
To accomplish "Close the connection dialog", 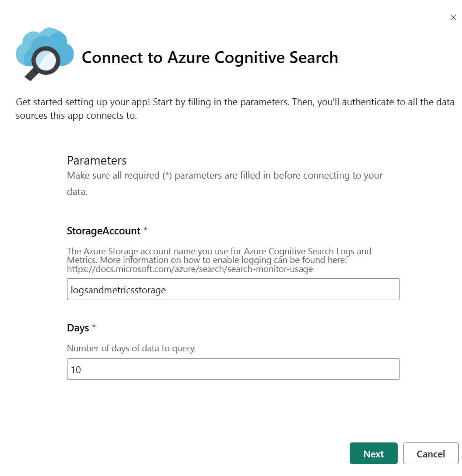I will coord(453,17).
